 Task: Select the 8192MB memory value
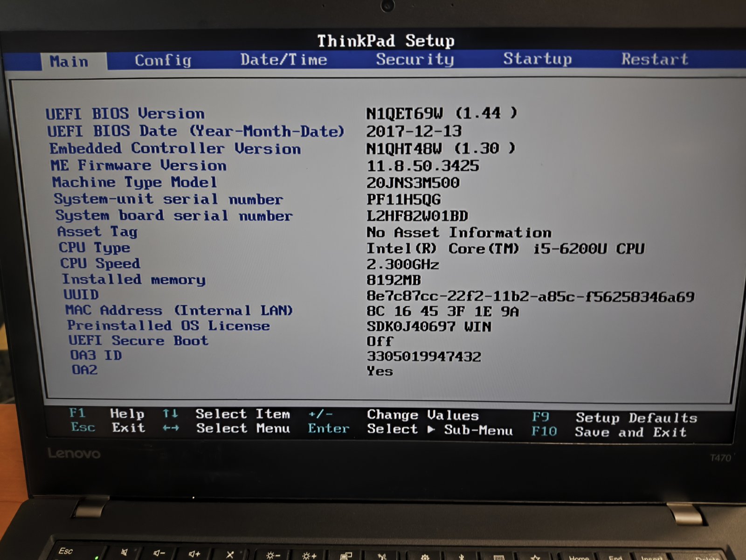[x=394, y=280]
